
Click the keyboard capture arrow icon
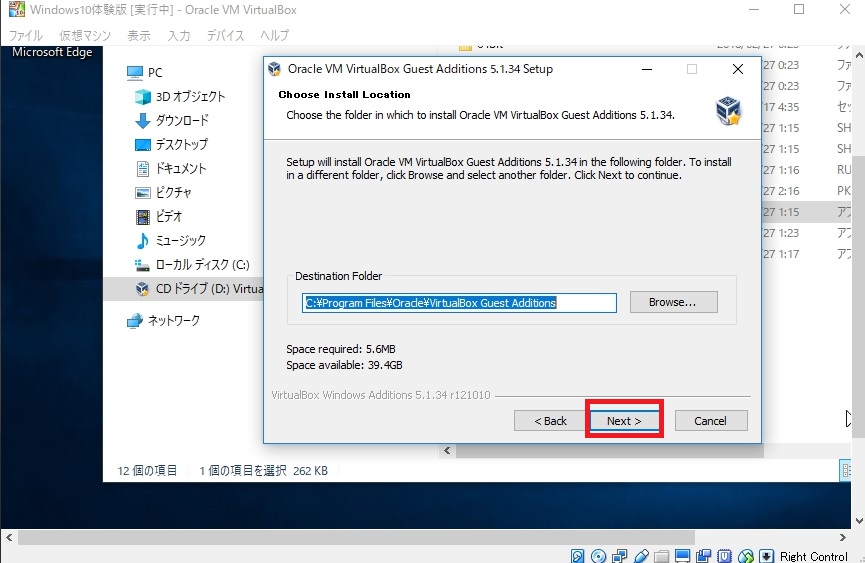point(766,556)
